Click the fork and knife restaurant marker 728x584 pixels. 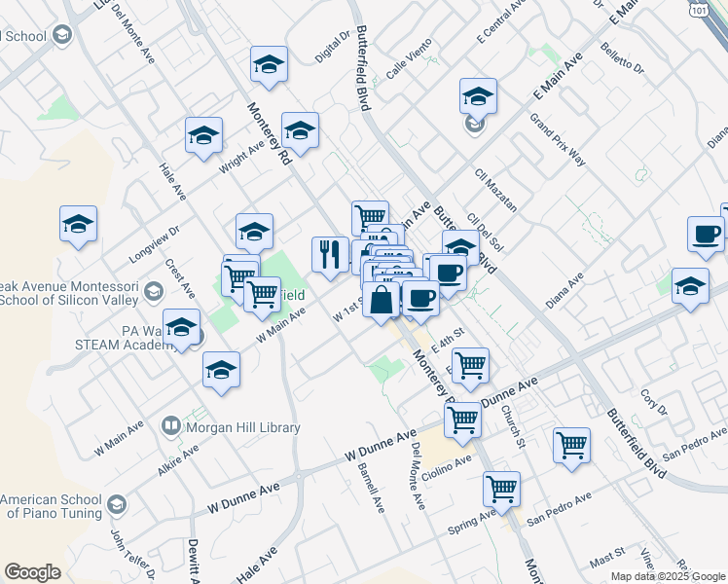point(330,254)
